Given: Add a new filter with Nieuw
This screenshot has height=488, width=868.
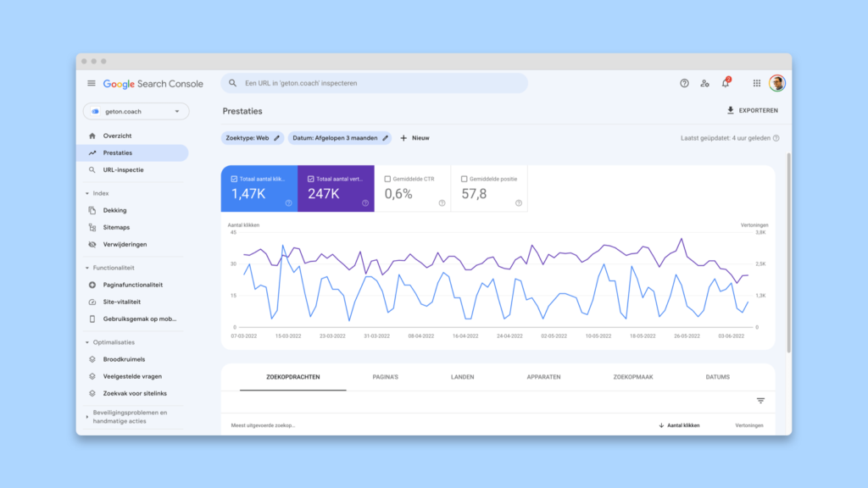Looking at the screenshot, I should coord(415,138).
